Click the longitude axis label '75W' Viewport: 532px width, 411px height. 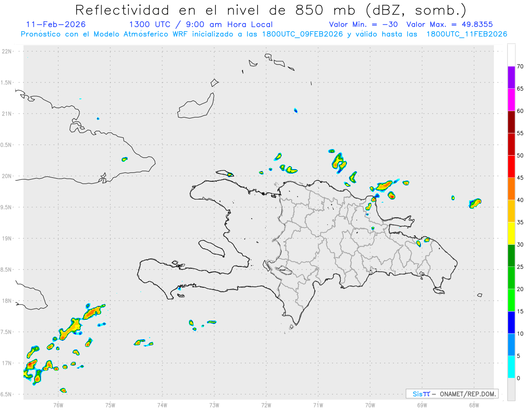[110, 404]
